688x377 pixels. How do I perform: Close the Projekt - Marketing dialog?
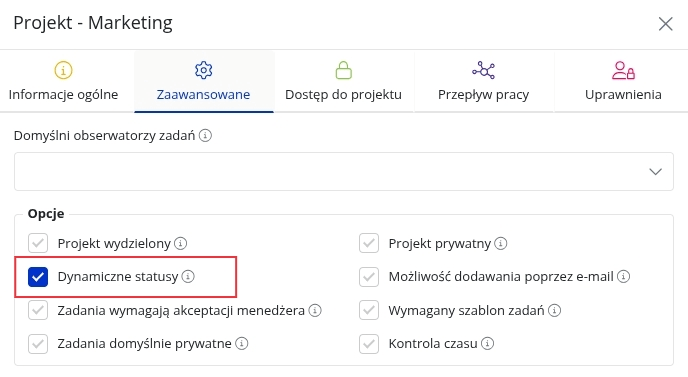[x=665, y=24]
